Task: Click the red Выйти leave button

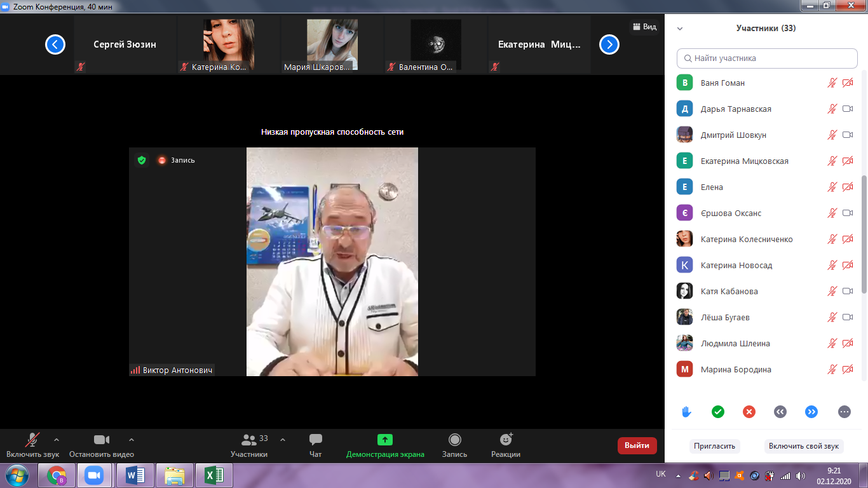Action: click(637, 445)
